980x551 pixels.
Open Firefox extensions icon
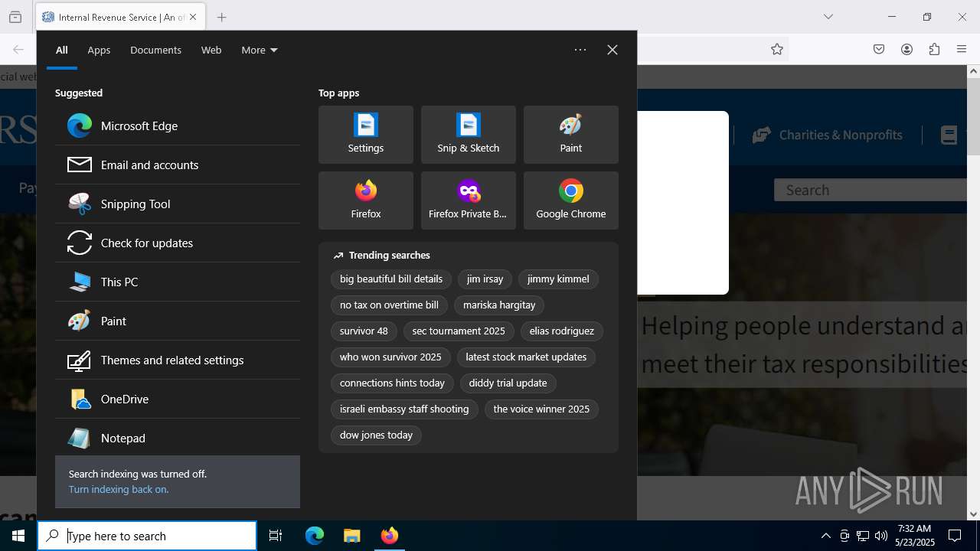pos(934,49)
